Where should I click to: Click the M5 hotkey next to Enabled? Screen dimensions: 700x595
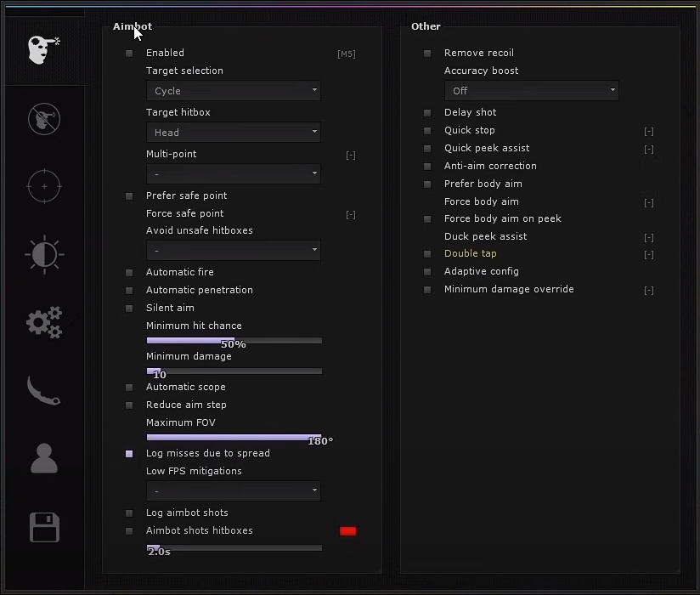[347, 54]
